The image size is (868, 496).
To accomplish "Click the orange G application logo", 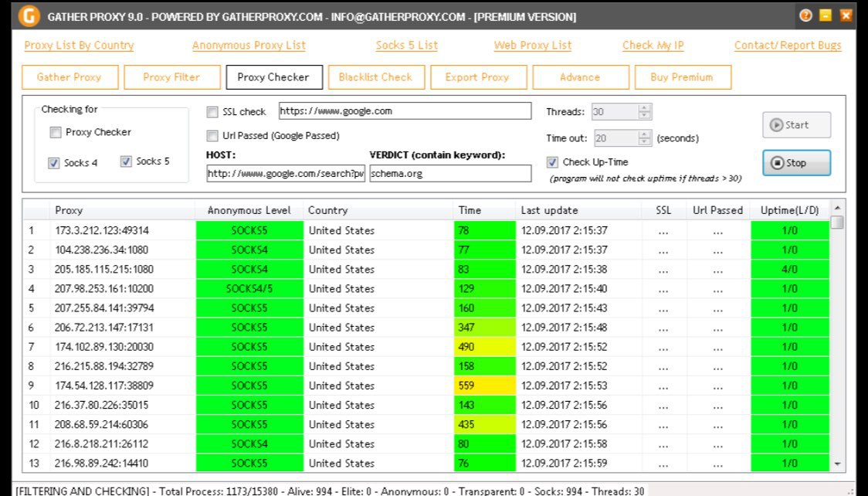I will pyautogui.click(x=29, y=16).
